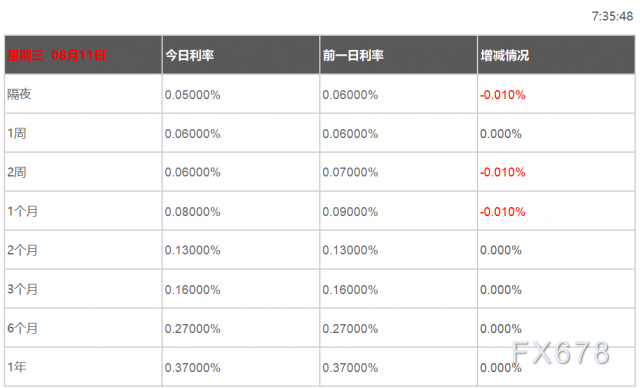
Task: Click the 3个月 row label
Action: point(22,289)
